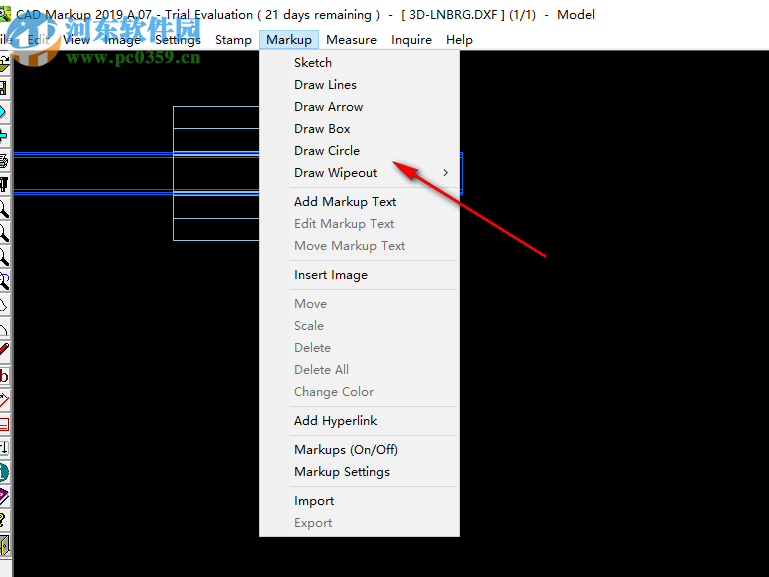
Task: Close the open Markup menu
Action: pos(289,40)
